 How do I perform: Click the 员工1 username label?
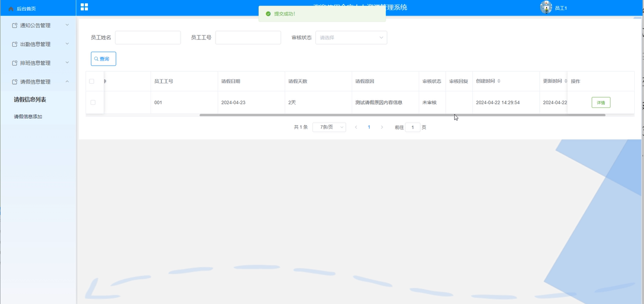pyautogui.click(x=561, y=8)
